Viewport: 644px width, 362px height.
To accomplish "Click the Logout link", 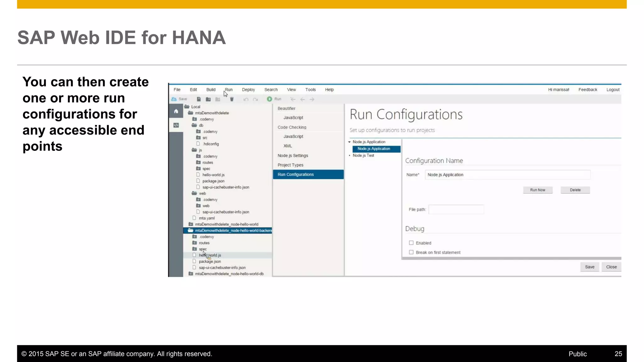I will pyautogui.click(x=613, y=90).
